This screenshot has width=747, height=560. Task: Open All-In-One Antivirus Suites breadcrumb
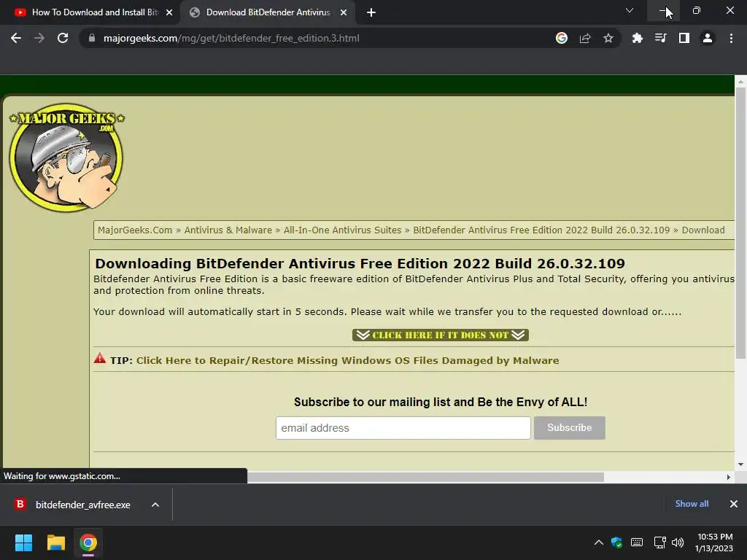coord(343,230)
